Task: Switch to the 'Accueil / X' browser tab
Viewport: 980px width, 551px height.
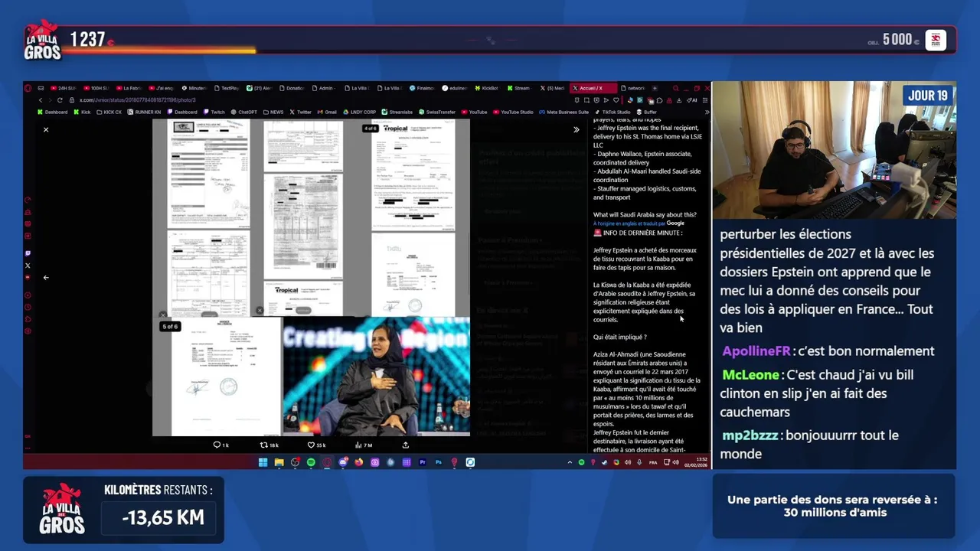Action: [593, 88]
